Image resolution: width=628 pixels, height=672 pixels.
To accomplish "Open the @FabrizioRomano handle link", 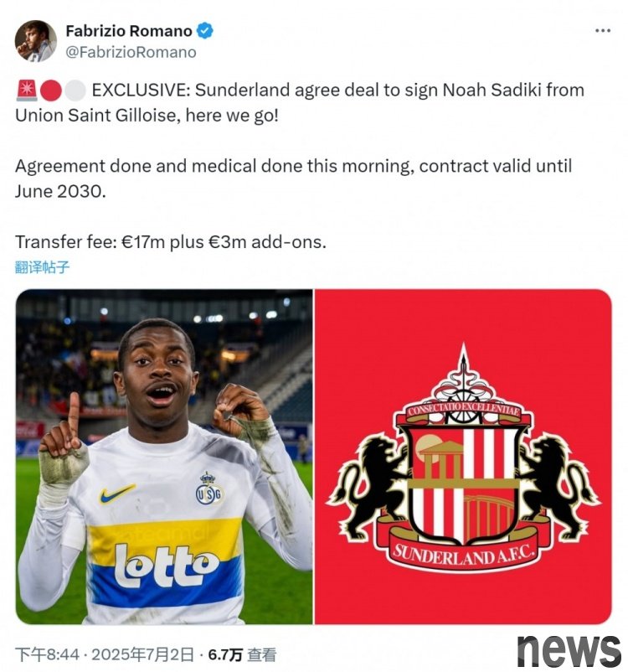I will [x=131, y=52].
